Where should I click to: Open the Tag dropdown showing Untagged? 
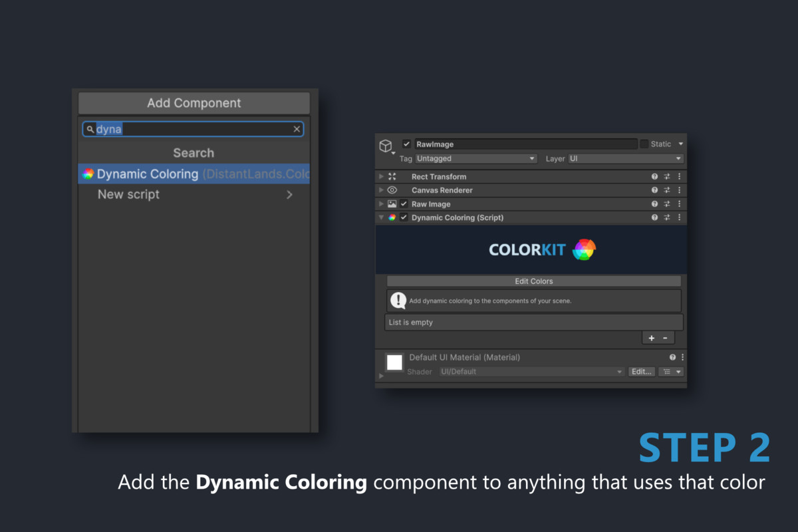[x=475, y=158]
